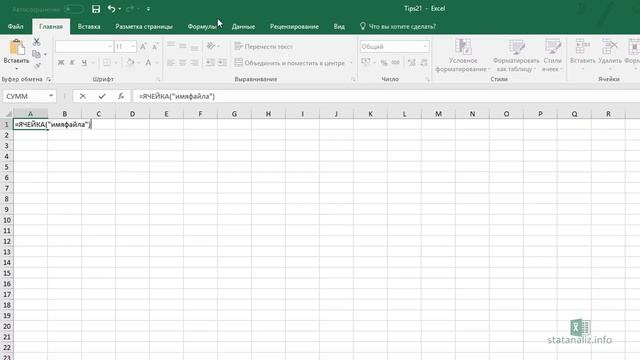Click the fill color bucket icon
The image size is (640, 360).
(x=130, y=62)
